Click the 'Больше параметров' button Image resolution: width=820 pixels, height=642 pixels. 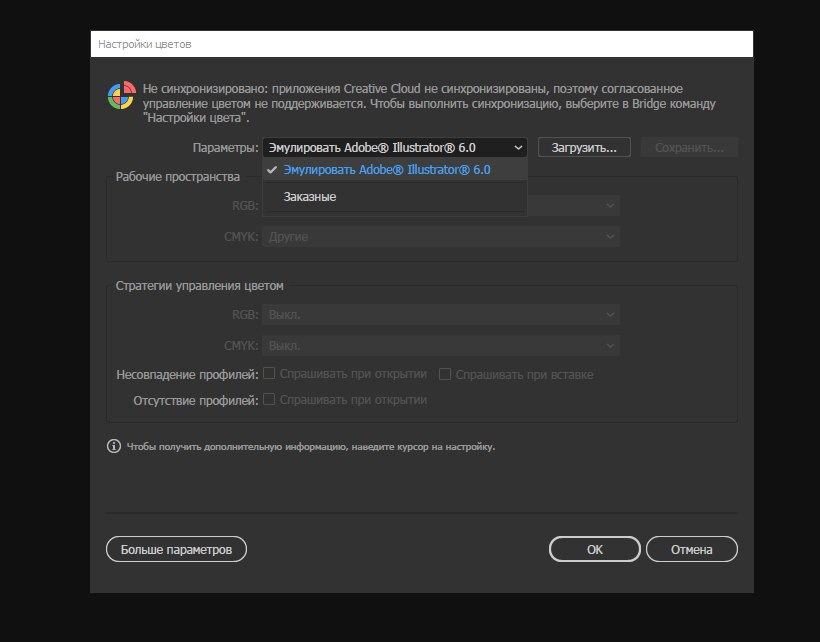point(176,549)
